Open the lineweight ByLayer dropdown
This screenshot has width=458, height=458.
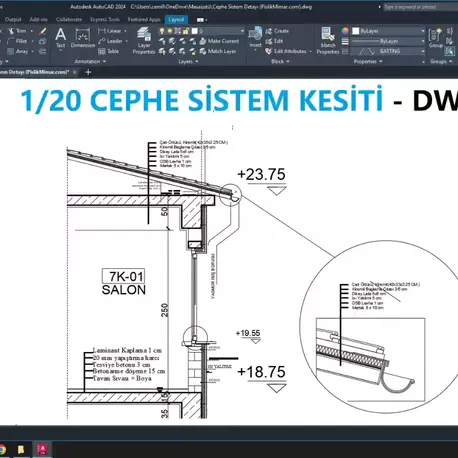point(423,41)
